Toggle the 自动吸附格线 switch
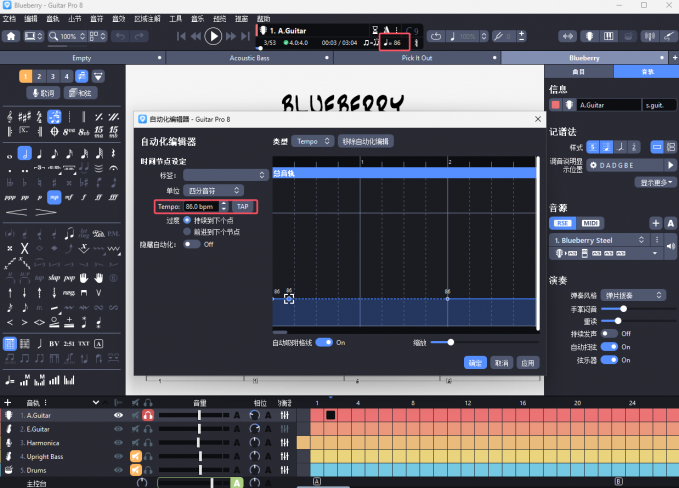Image resolution: width=679 pixels, height=488 pixels. [324, 342]
